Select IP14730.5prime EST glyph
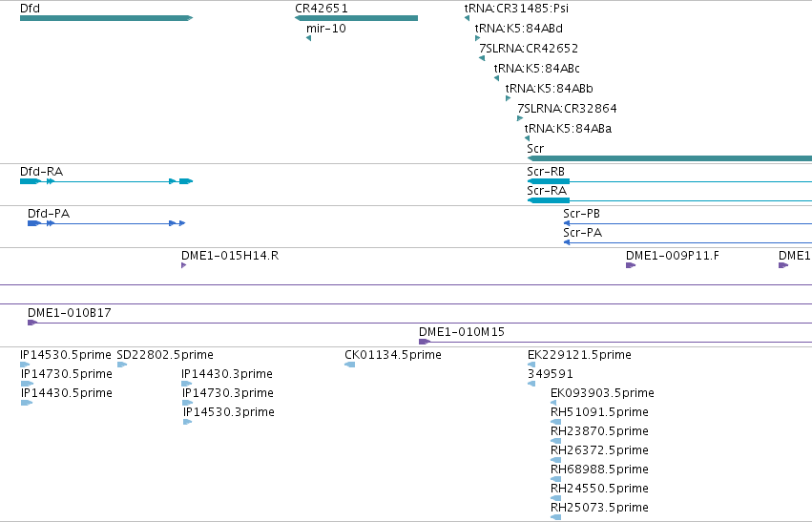The width and height of the screenshot is (812, 522). coord(27,384)
